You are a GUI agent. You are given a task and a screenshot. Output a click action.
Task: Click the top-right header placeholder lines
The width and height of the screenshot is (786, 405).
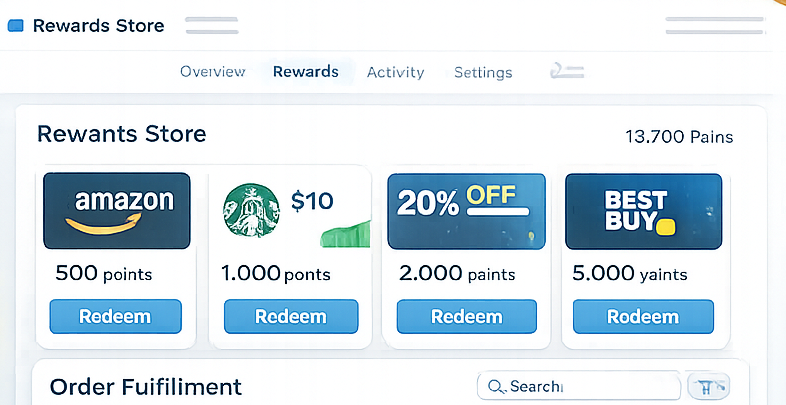pyautogui.click(x=714, y=26)
